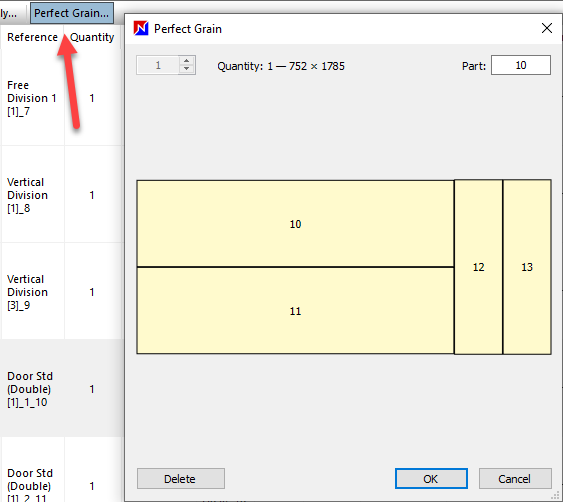Click the Reference column header

tap(32, 37)
